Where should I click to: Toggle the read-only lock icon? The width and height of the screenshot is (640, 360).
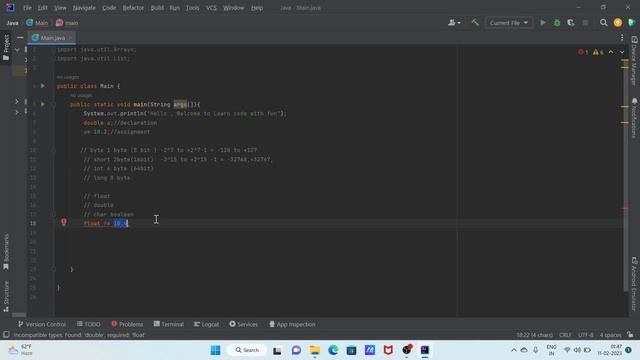[x=631, y=335]
